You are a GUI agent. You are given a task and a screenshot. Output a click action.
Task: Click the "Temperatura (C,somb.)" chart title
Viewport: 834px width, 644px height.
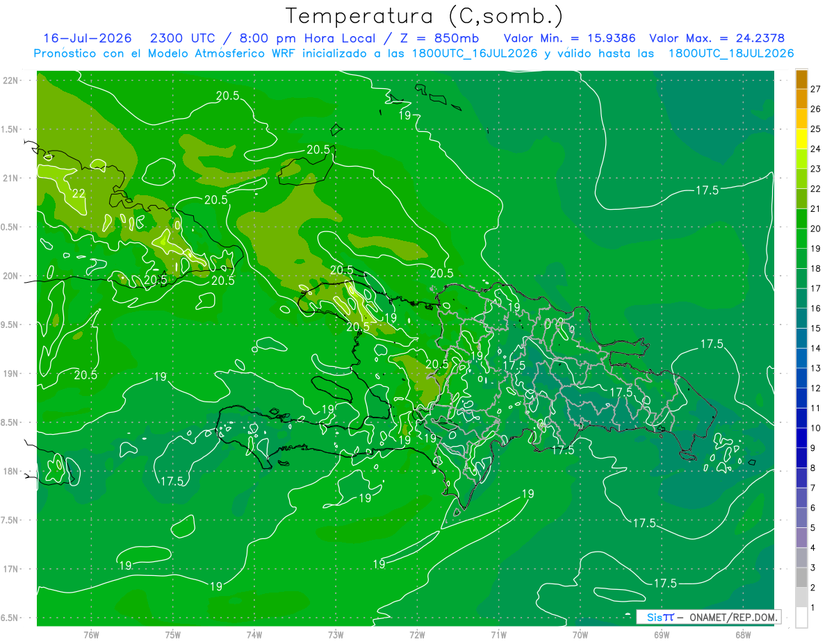[425, 16]
